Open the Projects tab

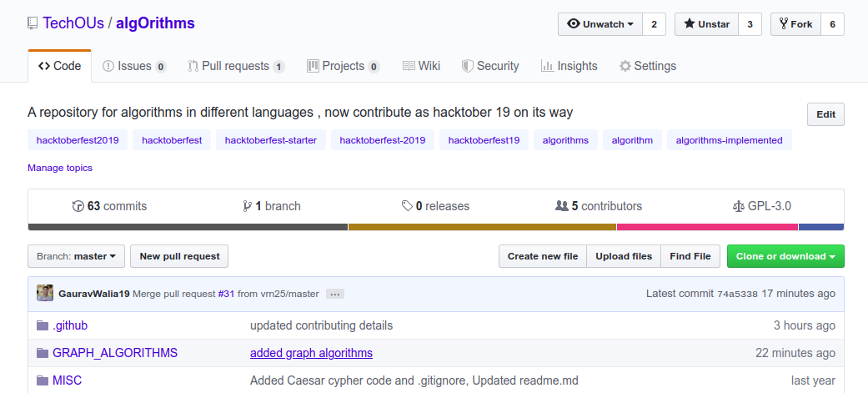click(x=344, y=66)
